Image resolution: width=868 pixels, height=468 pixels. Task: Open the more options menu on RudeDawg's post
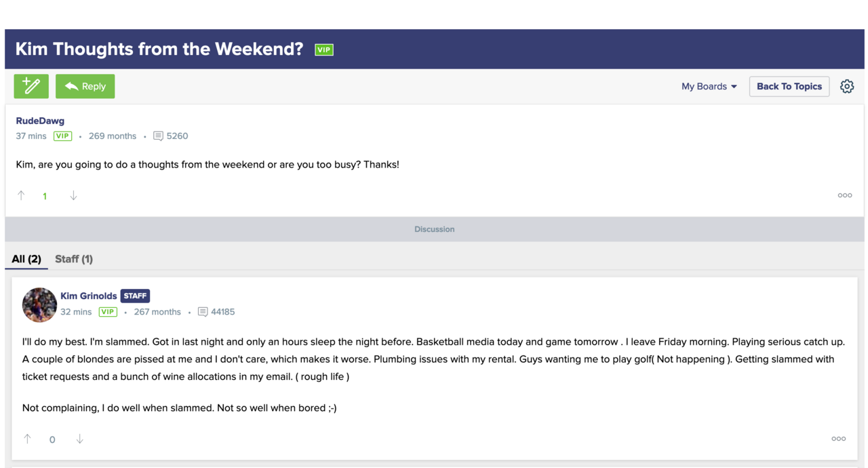coord(844,195)
